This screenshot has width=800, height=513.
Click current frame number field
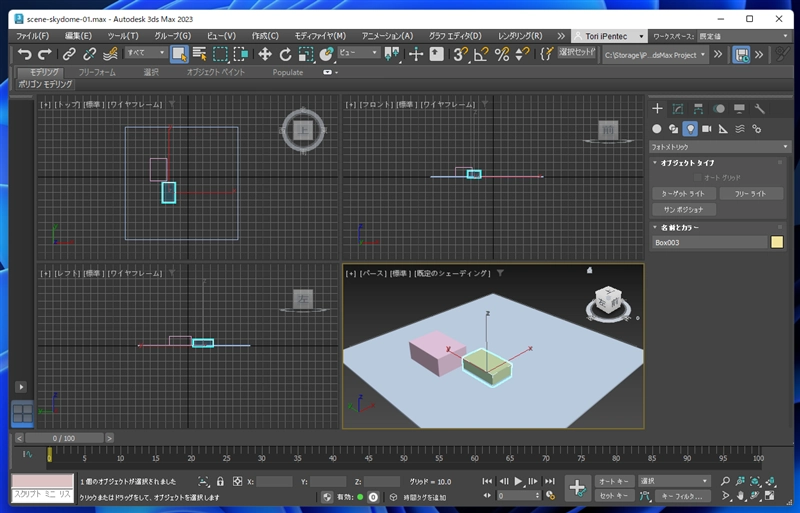tap(516, 496)
